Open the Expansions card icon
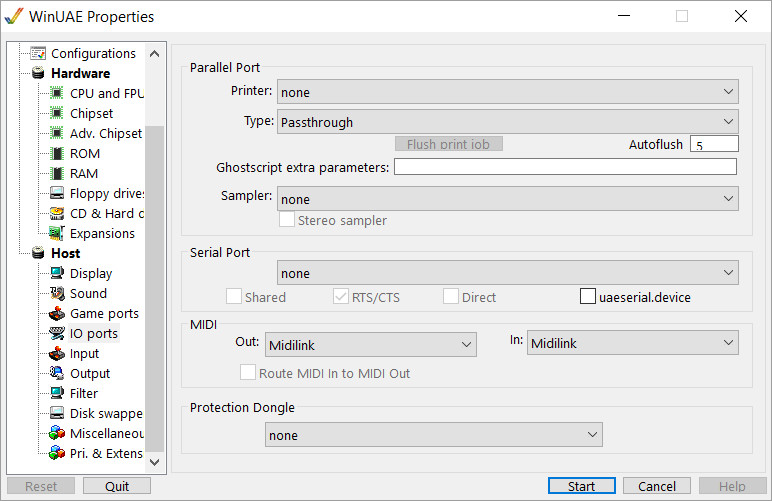The width and height of the screenshot is (772, 501). (57, 233)
